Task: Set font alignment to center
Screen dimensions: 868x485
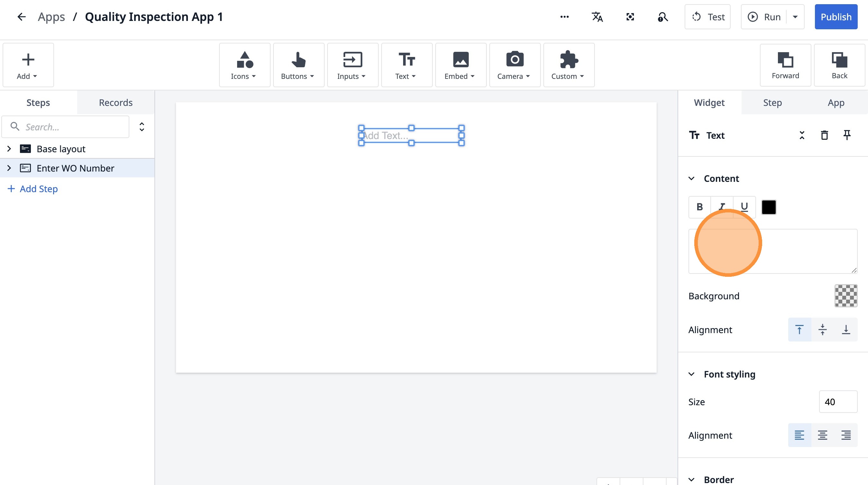Action: (x=823, y=435)
